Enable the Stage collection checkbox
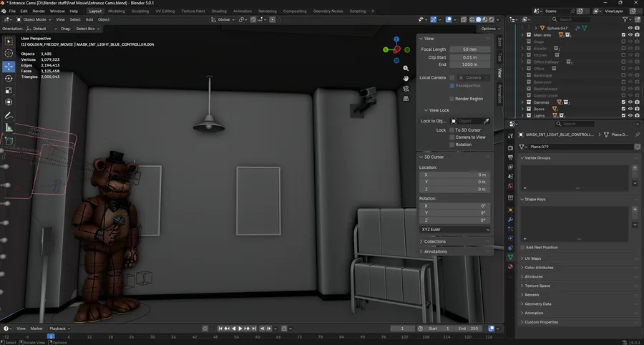 point(623,42)
